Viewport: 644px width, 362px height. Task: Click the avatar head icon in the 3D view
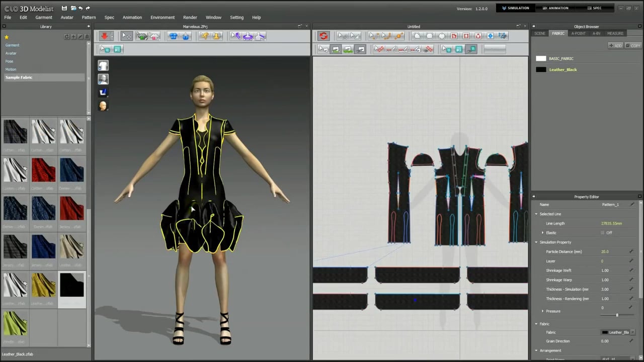tap(103, 106)
